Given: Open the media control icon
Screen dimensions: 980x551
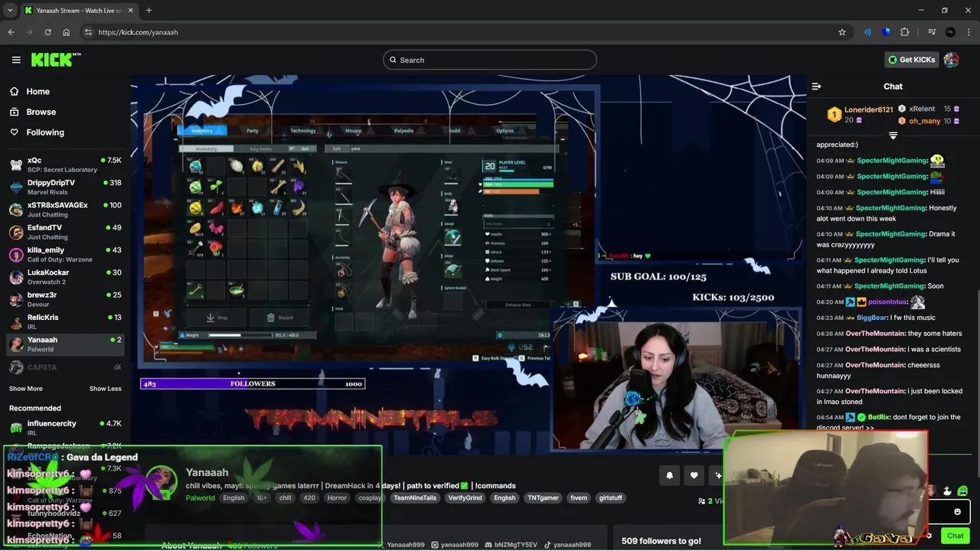Looking at the screenshot, I should (932, 32).
